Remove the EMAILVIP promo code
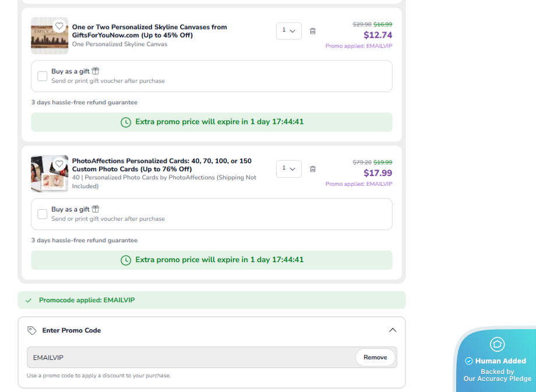The image size is (536, 392). [375, 358]
